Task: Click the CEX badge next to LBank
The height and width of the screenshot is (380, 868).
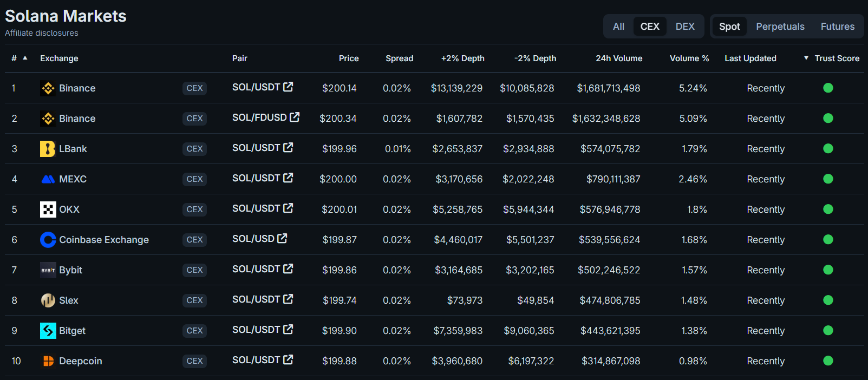Action: [x=194, y=148]
